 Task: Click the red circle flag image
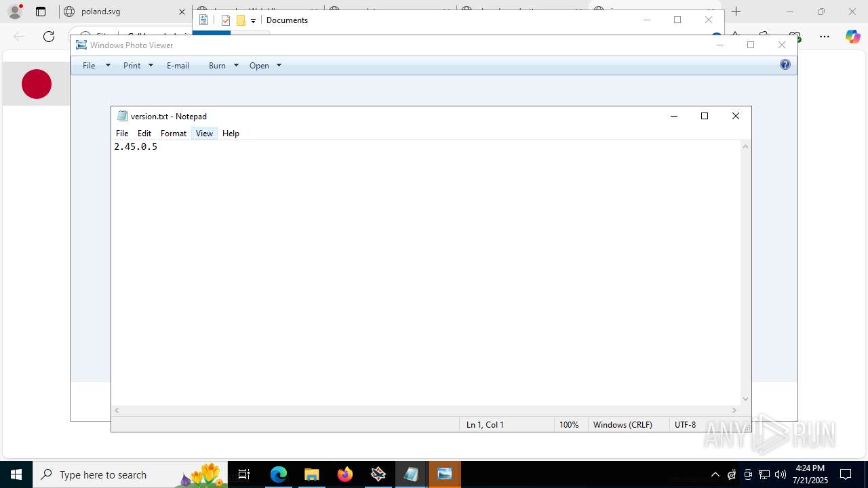click(37, 84)
